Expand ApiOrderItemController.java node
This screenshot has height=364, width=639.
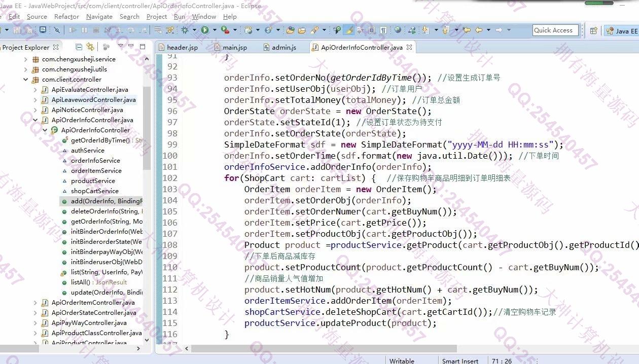click(x=35, y=303)
